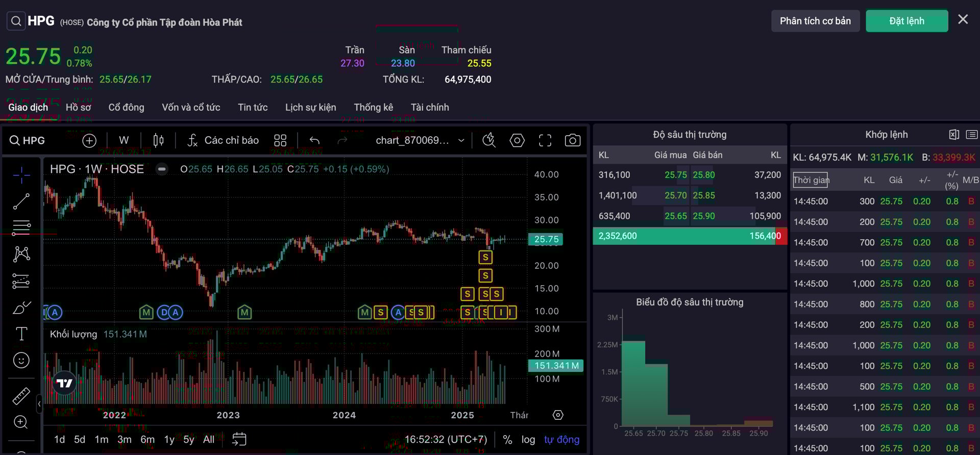Screen dimensions: 980x455
Task: Set chart range to 6m
Action: tap(148, 439)
